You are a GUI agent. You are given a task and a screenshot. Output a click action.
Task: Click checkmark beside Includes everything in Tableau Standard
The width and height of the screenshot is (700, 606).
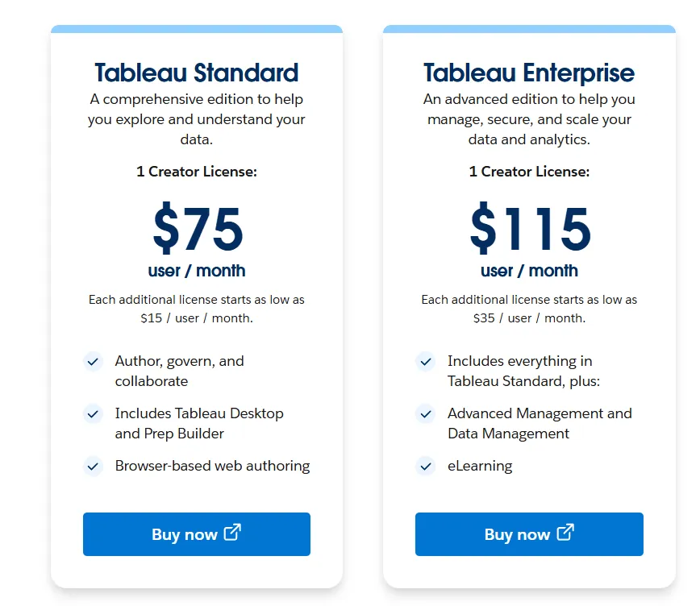click(x=425, y=362)
